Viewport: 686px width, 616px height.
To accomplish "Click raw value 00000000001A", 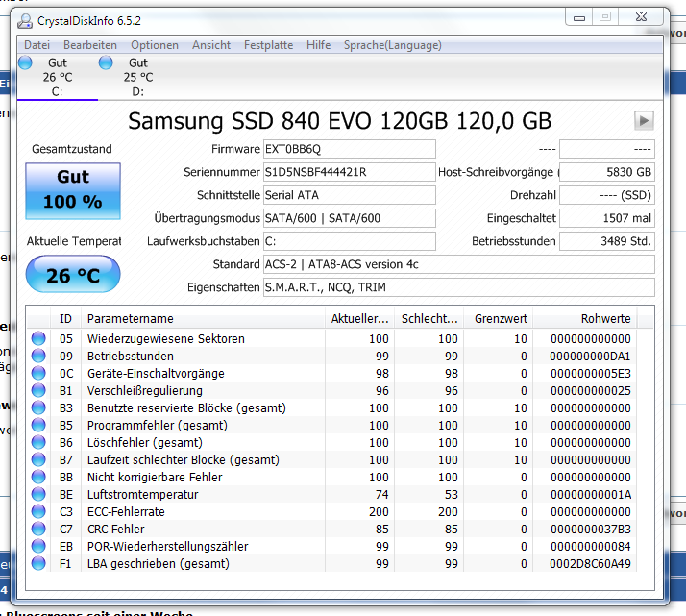I will (591, 494).
